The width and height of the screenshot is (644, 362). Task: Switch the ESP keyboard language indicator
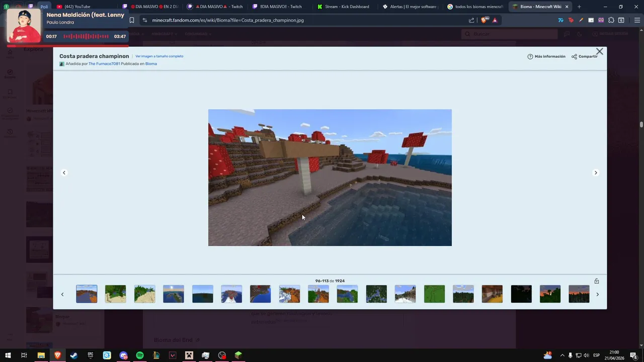coord(597,355)
